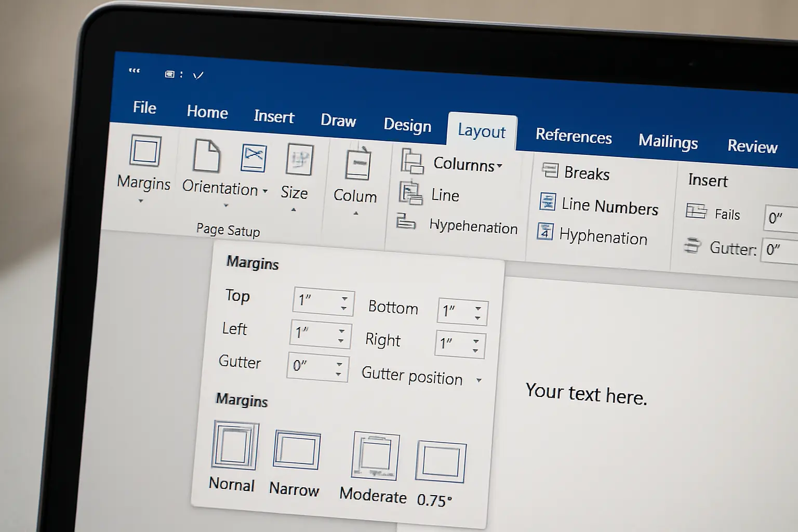Switch to the Mailings tab
Image resolution: width=798 pixels, height=532 pixels.
click(668, 141)
